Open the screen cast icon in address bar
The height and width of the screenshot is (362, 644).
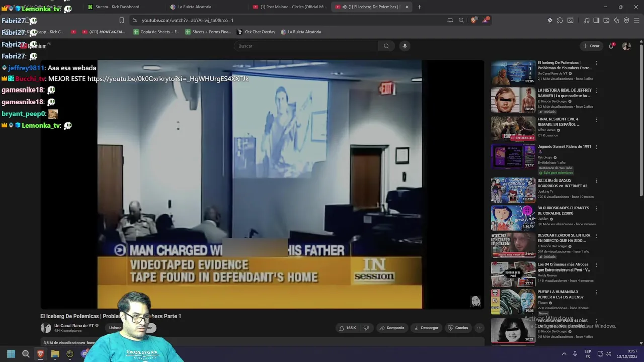tap(450, 20)
